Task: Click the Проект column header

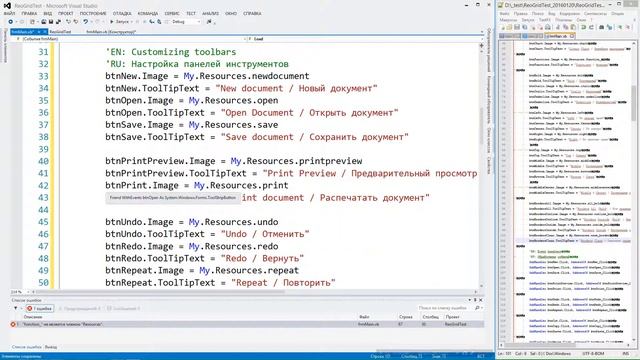Action: tap(453, 317)
